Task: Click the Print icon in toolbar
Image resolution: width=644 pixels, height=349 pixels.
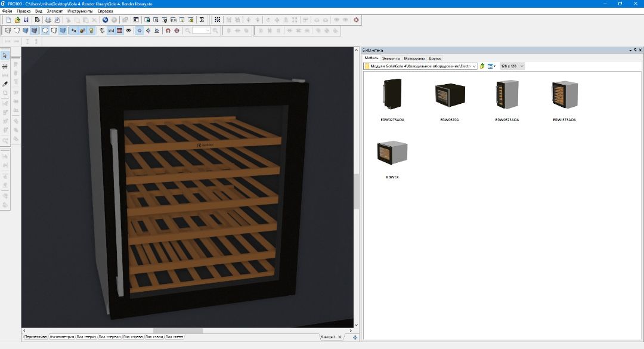Action: (x=48, y=20)
